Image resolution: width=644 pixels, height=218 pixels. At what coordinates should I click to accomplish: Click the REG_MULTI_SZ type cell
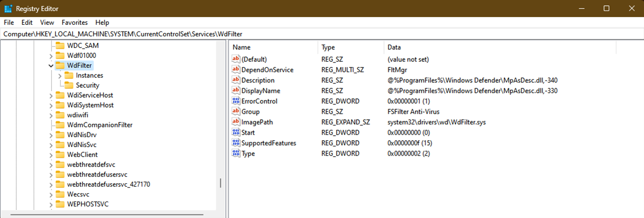[343, 70]
